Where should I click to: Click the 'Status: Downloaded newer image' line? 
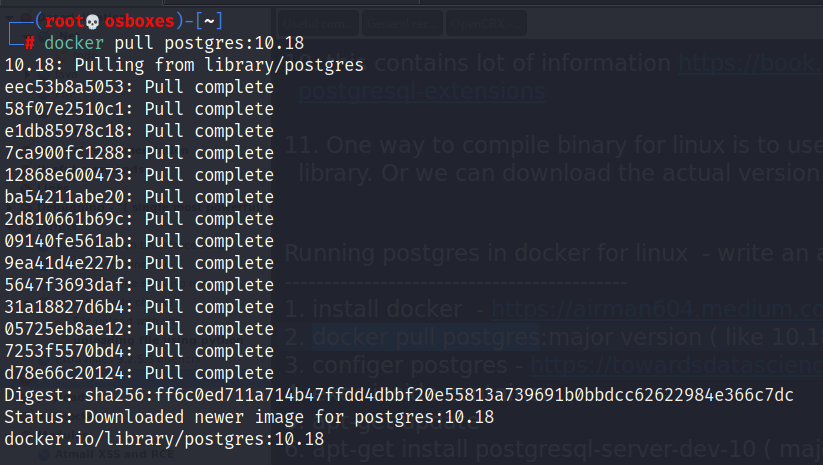(249, 417)
